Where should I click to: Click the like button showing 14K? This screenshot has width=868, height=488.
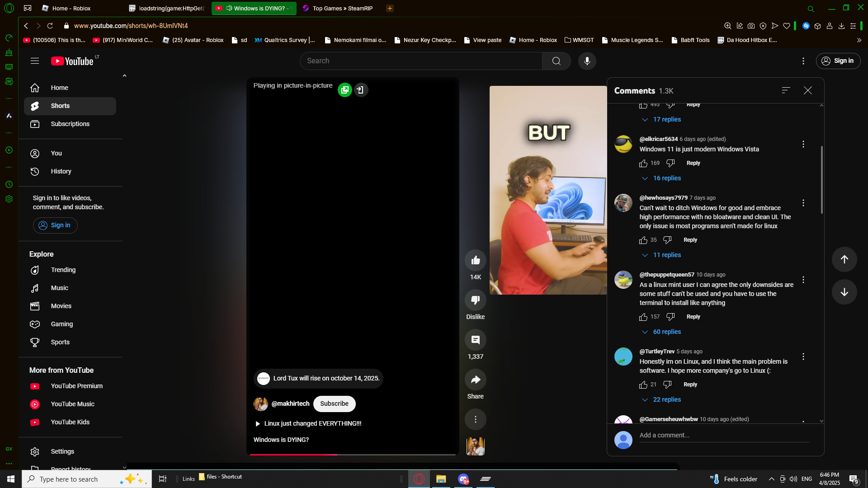(475, 260)
